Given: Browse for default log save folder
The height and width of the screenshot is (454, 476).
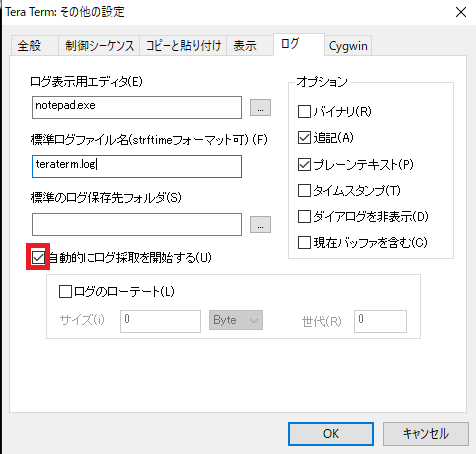Looking at the screenshot, I should coord(260,224).
